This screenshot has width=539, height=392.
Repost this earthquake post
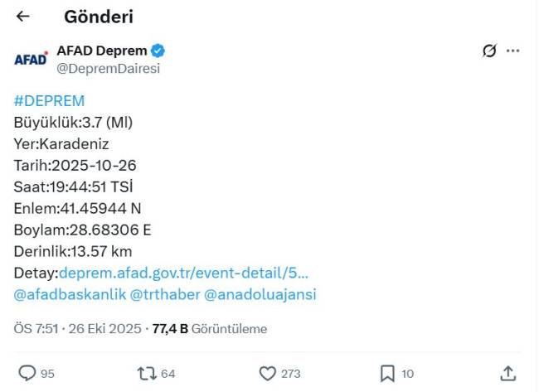tap(147, 374)
